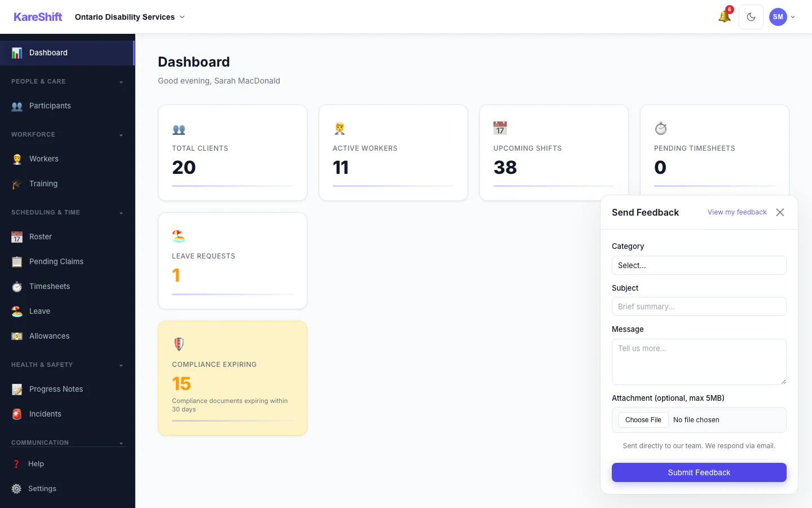Click the Allowances money icon
This screenshot has height=508, width=812.
point(17,336)
